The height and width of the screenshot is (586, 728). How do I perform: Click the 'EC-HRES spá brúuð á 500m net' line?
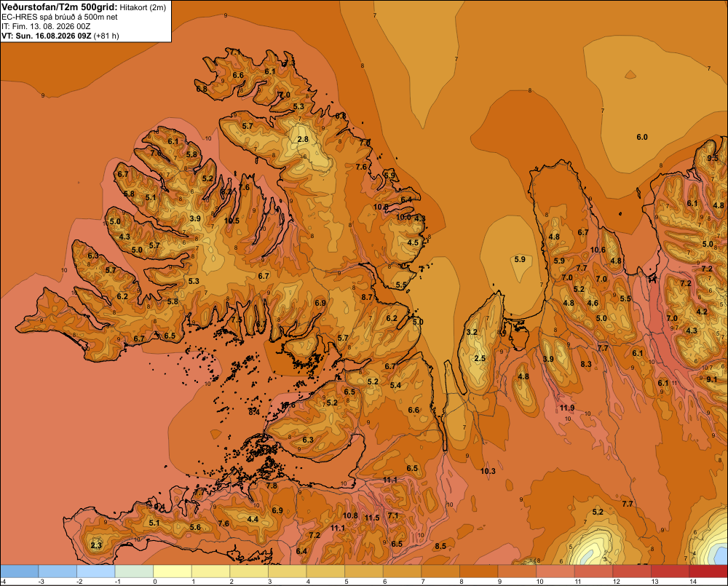[60, 17]
